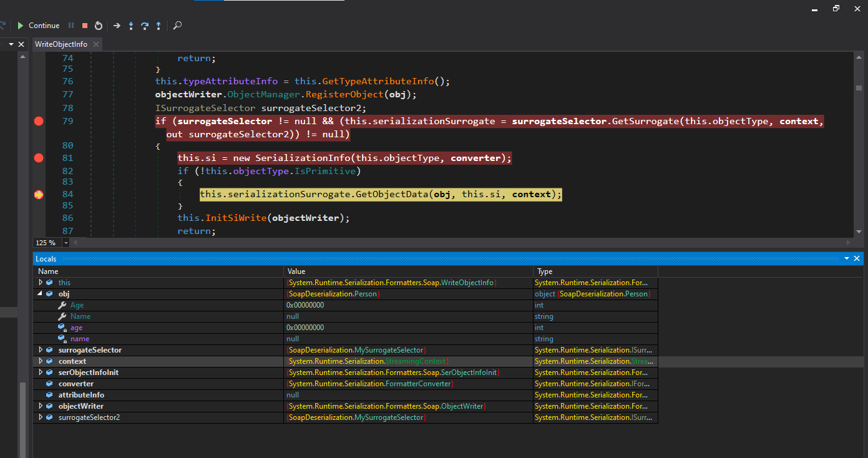This screenshot has width=868, height=458.
Task: Expand the surrogateSelector variable
Action: coord(41,350)
